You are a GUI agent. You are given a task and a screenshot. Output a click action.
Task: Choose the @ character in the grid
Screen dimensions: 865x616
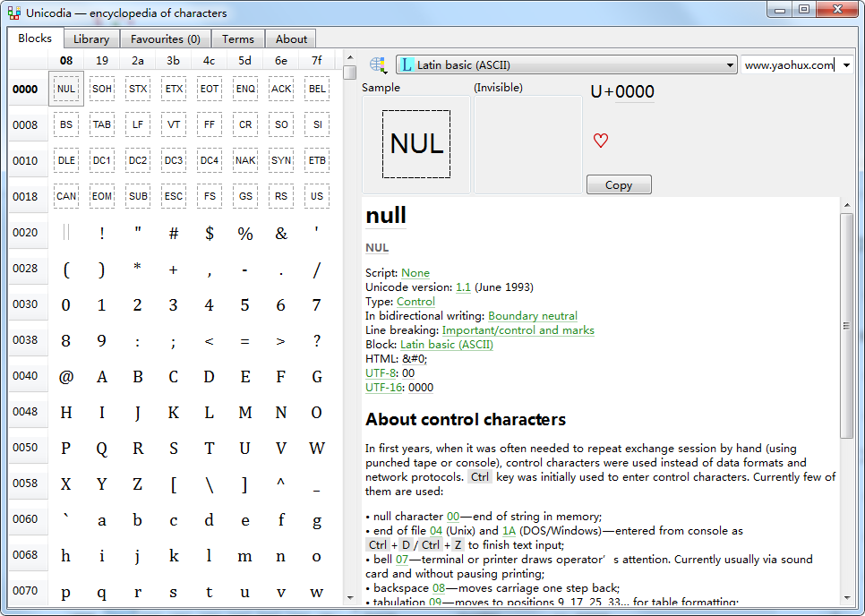point(66,376)
